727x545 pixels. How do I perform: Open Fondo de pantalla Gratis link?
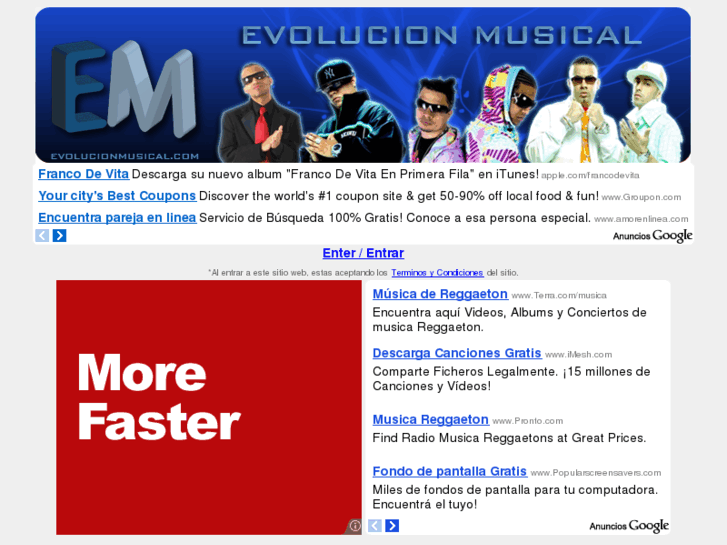pyautogui.click(x=449, y=471)
